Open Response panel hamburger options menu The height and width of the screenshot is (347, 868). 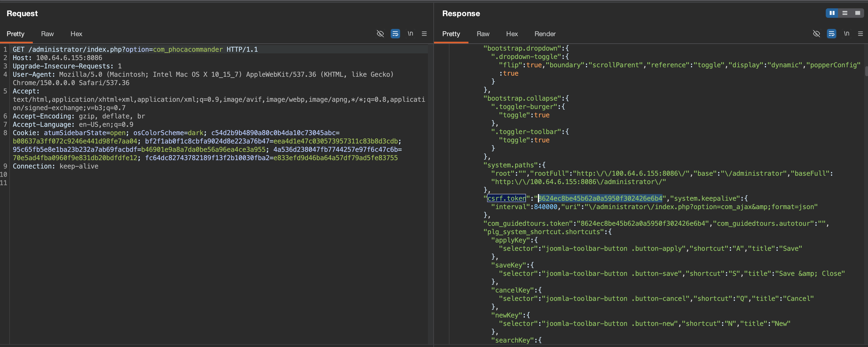pos(860,34)
